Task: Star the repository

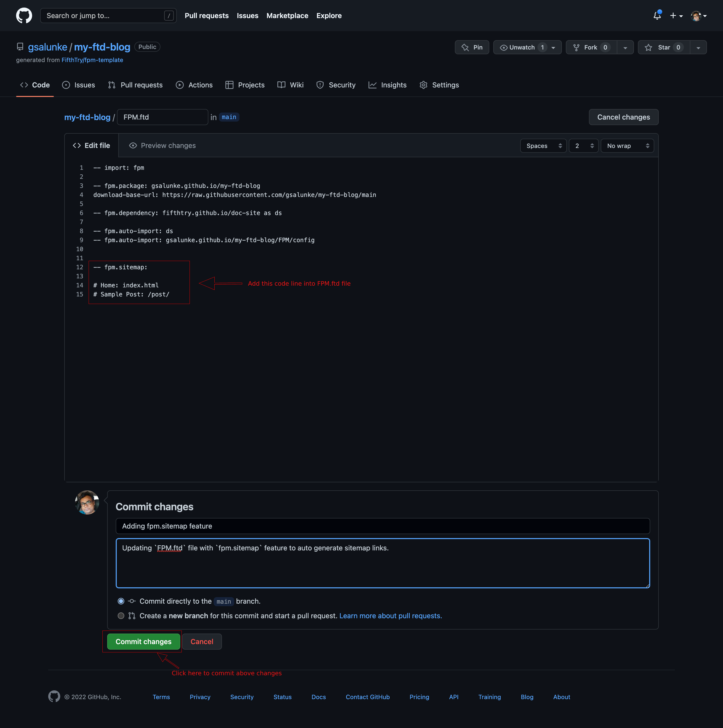Action: (x=664, y=47)
